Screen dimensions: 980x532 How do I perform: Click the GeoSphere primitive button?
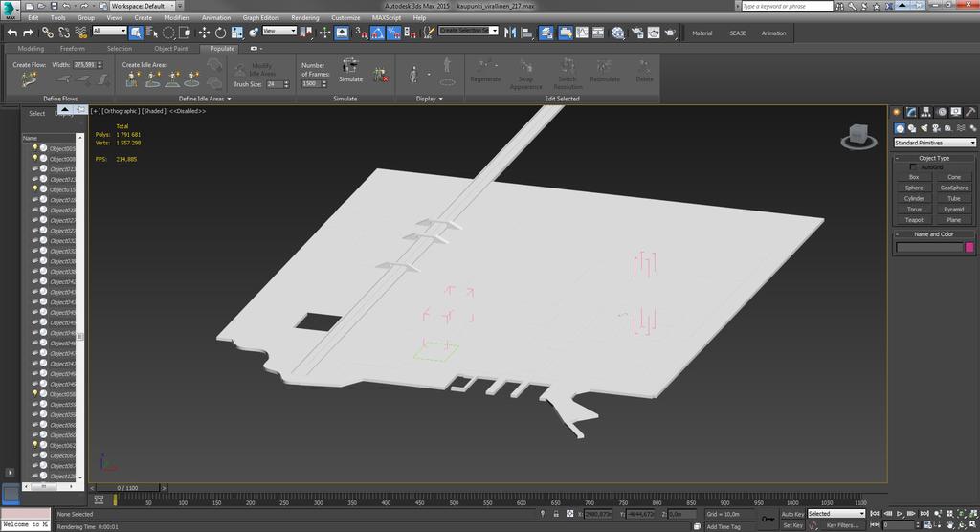[x=954, y=188]
